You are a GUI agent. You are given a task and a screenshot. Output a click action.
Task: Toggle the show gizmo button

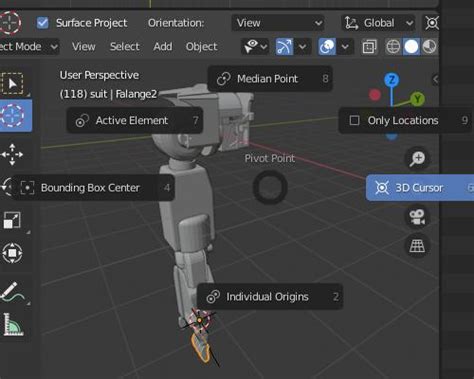tap(284, 47)
